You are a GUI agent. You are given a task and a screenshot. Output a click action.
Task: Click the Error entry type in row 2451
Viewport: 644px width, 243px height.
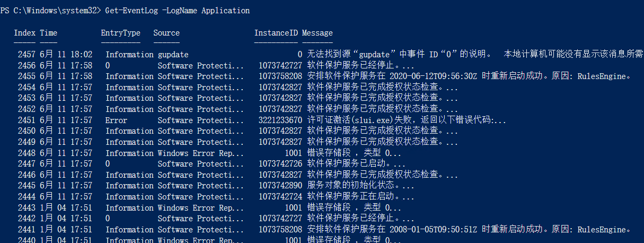pos(116,120)
